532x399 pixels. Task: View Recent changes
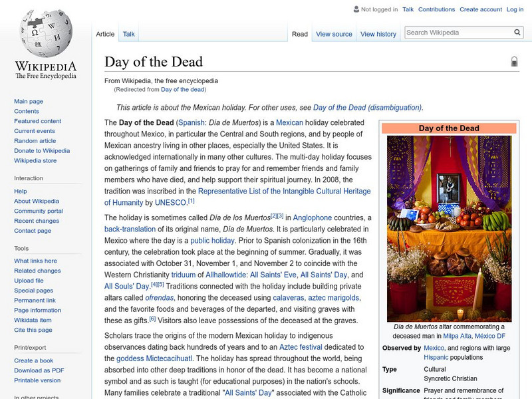pos(37,221)
